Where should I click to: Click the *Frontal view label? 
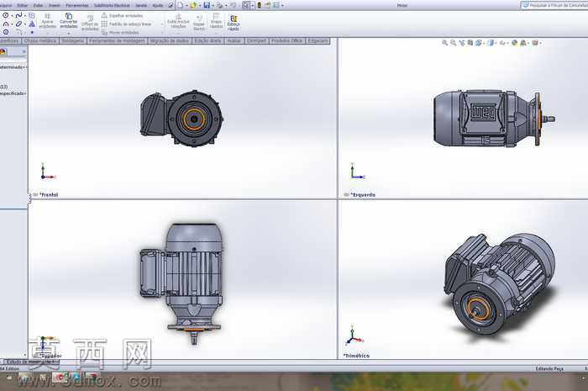49,195
